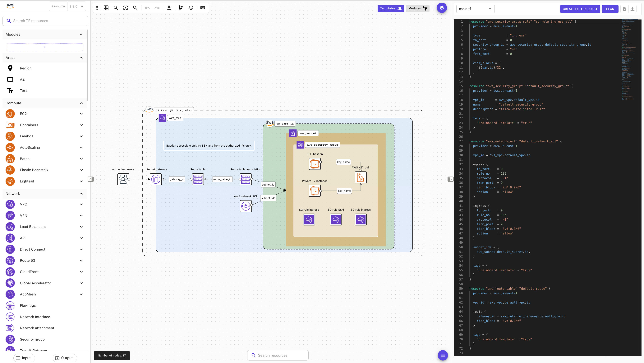Image resolution: width=644 pixels, height=363 pixels.
Task: Select the Route table node icon
Action: [x=198, y=179]
